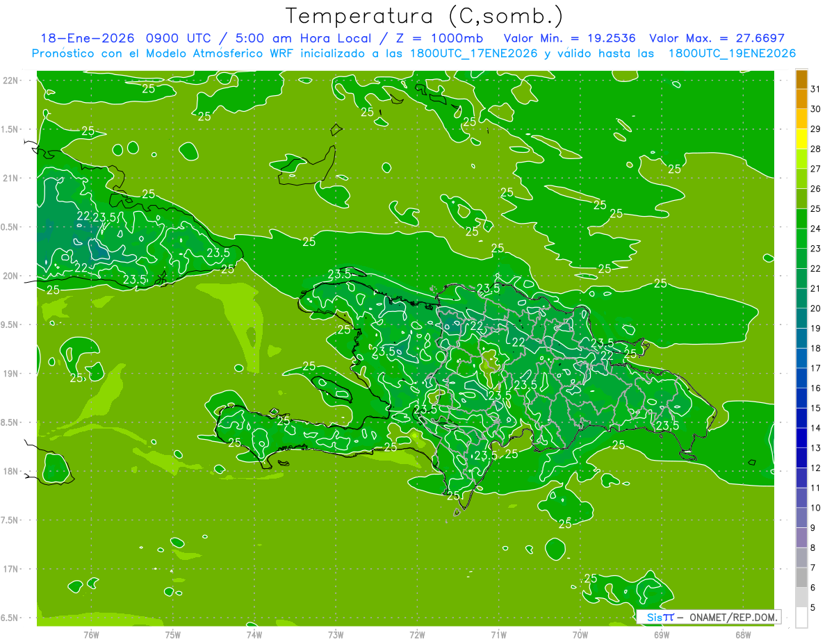
Task: Click the 'SisTT – ONAMET/REP.DOM.' credit label
Action: (x=708, y=617)
